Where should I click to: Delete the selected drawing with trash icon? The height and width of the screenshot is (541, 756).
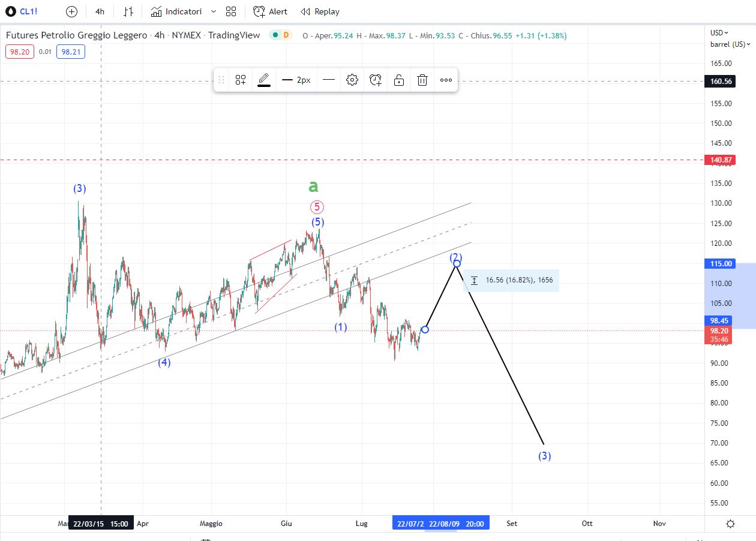coord(422,80)
